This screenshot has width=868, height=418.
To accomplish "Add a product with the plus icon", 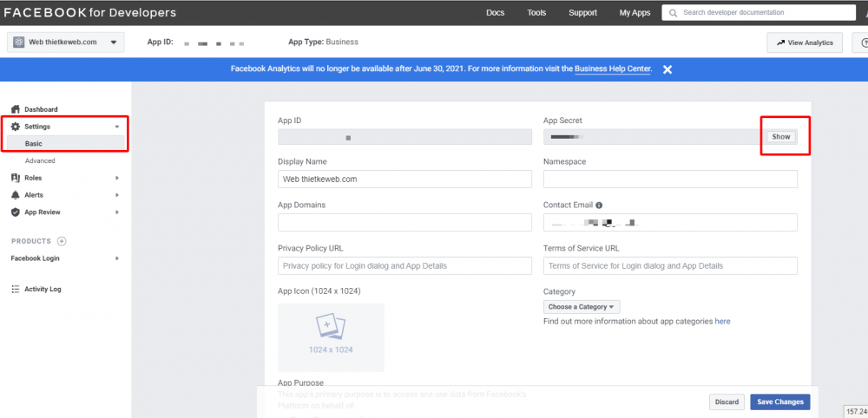I will (x=62, y=241).
